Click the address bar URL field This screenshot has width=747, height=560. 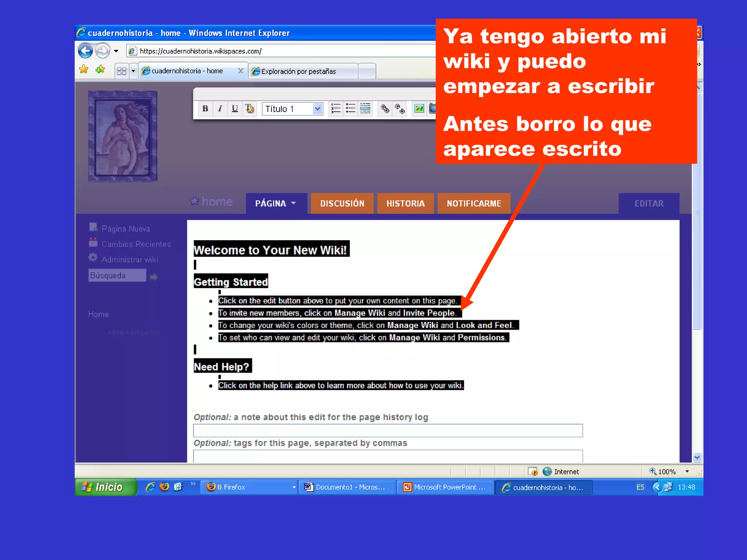[x=281, y=51]
